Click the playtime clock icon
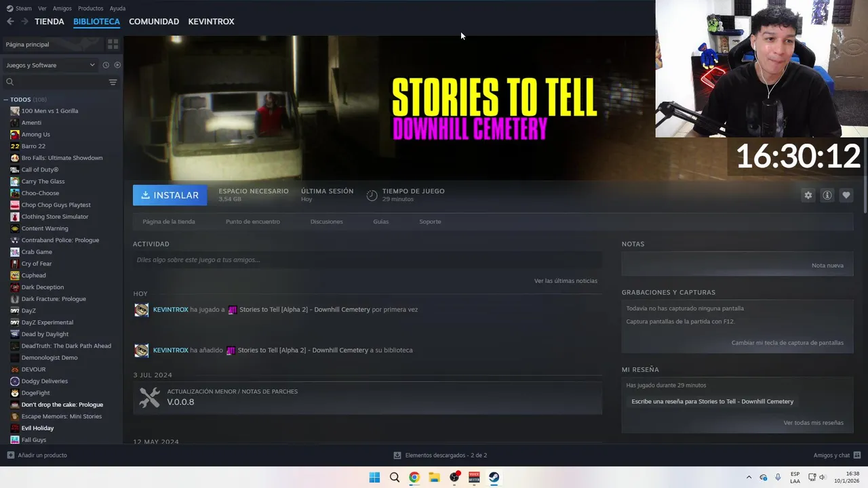 [372, 195]
